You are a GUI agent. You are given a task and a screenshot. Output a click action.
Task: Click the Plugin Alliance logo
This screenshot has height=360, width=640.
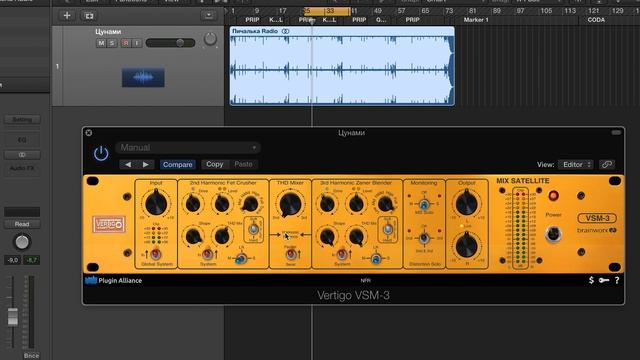pyautogui.click(x=113, y=280)
